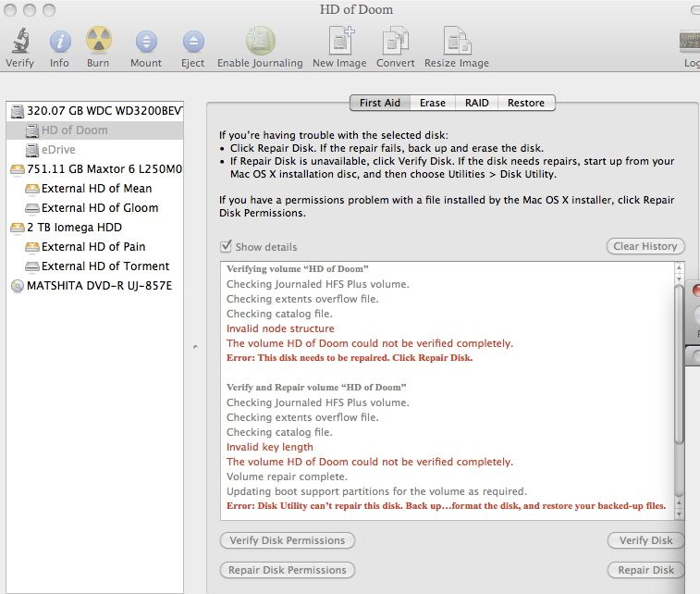Click the External HD of Mean icon
This screenshot has height=594, width=700.
coord(31,189)
